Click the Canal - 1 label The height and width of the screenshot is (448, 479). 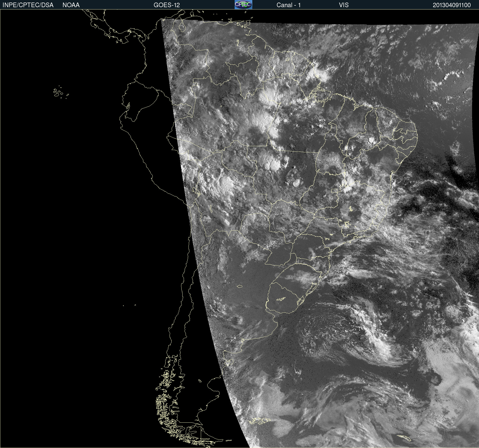[x=288, y=5]
